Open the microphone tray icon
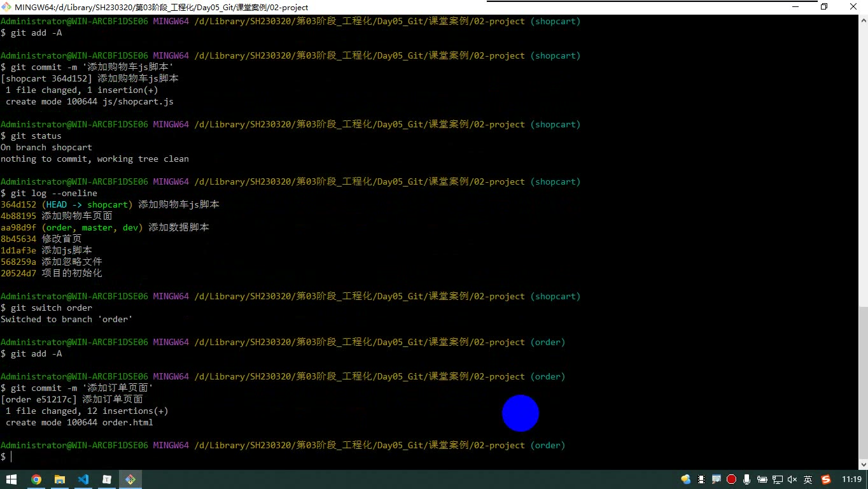Screen dimensions: 868x489 pos(747,479)
